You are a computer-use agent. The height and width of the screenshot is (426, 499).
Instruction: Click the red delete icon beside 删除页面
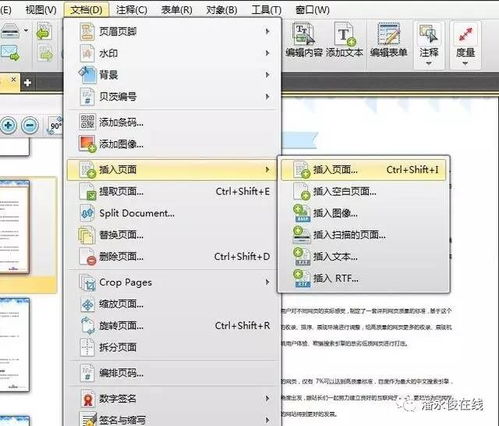click(x=87, y=257)
